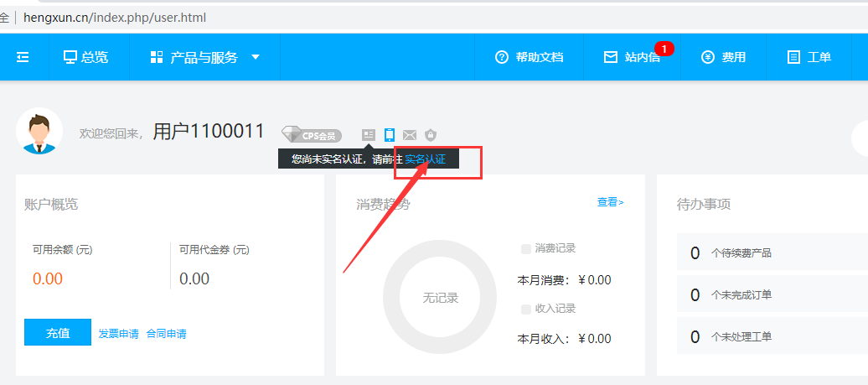Open 帮助文档 help documents

[530, 57]
